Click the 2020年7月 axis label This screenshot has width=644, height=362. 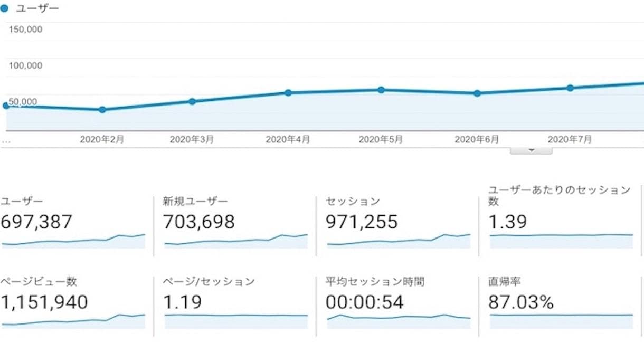tap(570, 140)
